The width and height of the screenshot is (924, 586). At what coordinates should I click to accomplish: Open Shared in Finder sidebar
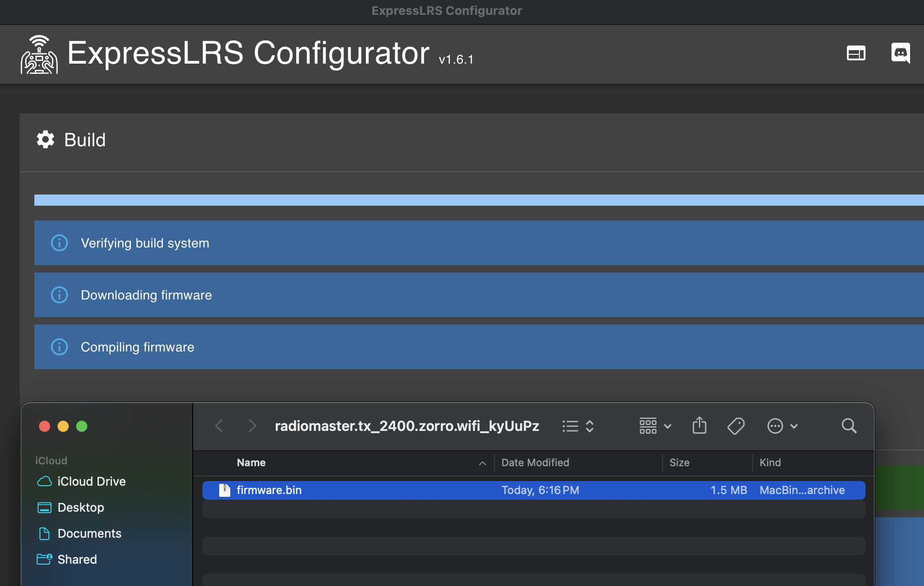click(67, 560)
